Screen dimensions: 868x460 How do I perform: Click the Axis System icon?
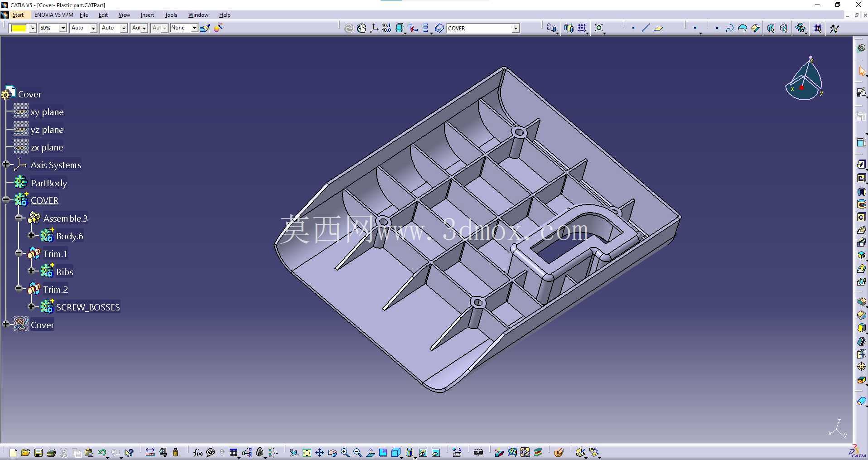[374, 28]
